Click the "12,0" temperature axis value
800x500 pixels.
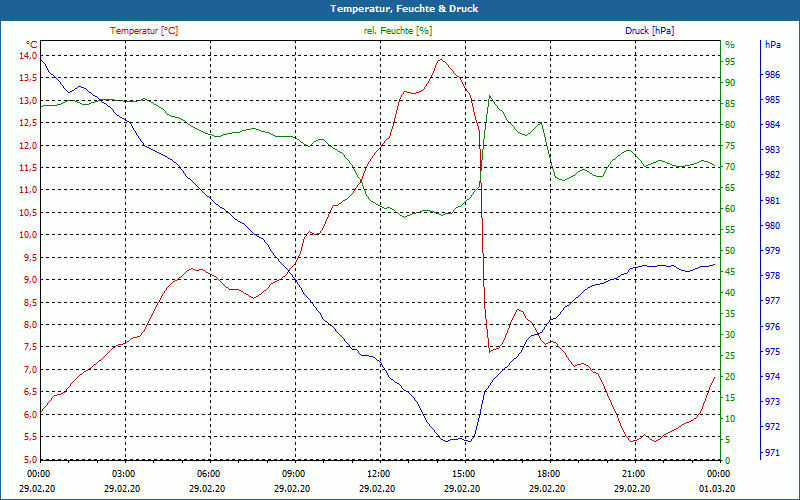click(x=29, y=145)
